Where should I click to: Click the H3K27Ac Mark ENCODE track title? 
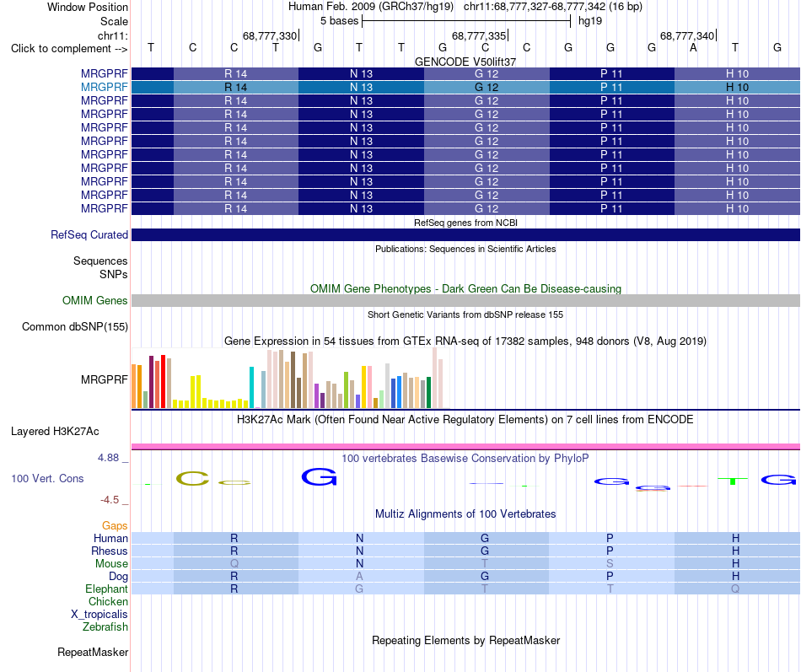point(465,420)
